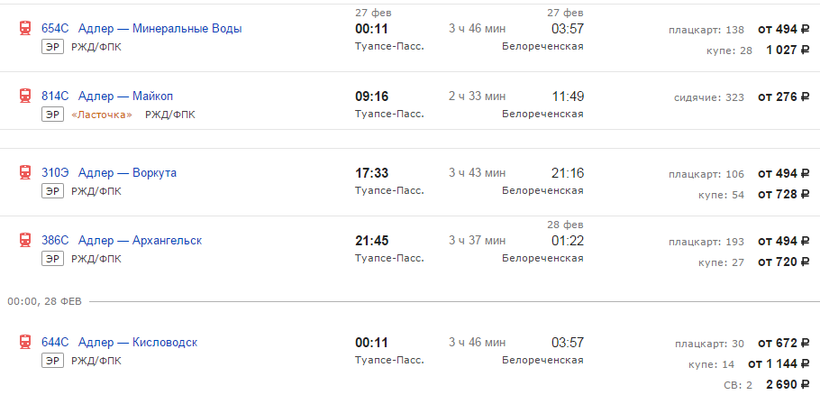Select the сидячие от 276 ₽ price
The image size is (820, 395).
(x=742, y=97)
